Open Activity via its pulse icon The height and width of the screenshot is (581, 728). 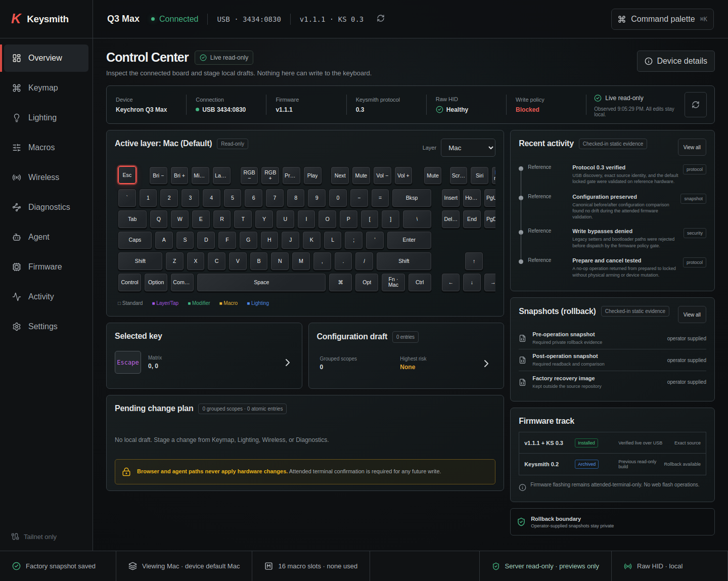(17, 297)
